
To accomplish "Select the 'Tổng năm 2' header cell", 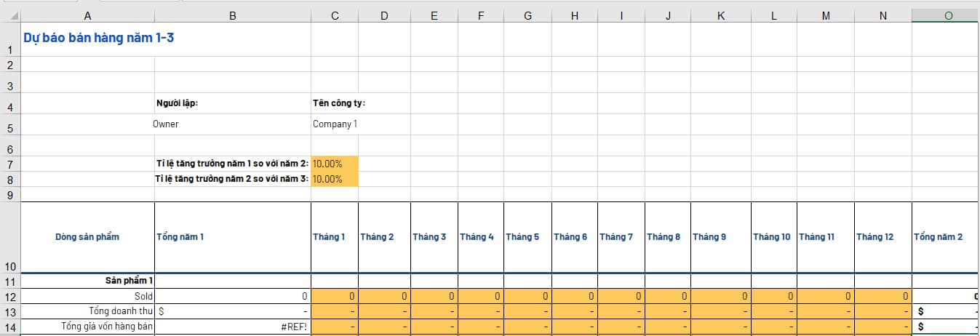I will (x=946, y=237).
